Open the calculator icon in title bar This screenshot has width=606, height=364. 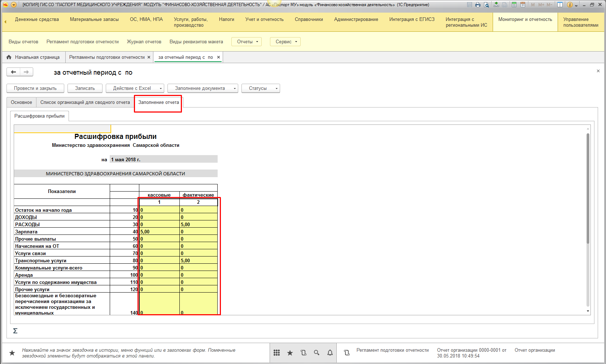click(514, 5)
